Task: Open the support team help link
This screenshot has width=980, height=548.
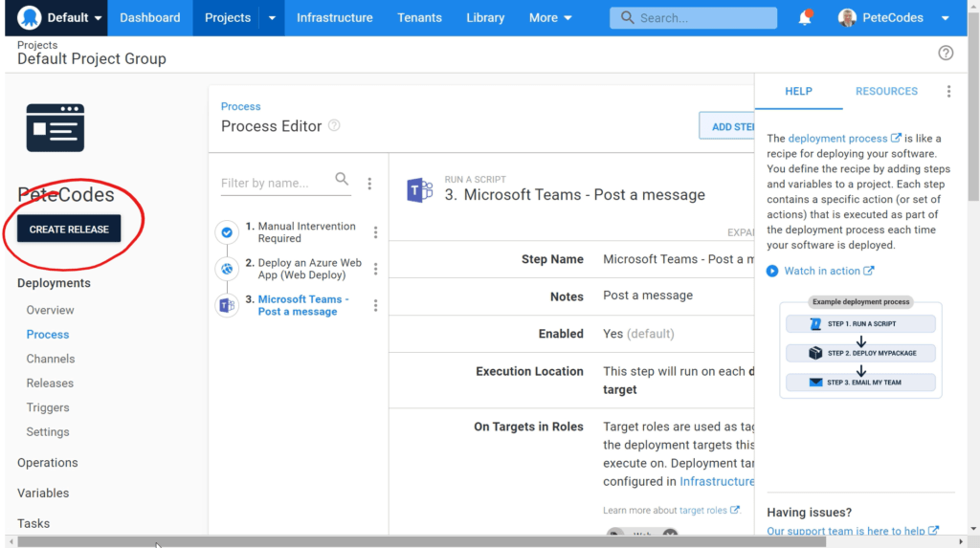Action: [853, 531]
